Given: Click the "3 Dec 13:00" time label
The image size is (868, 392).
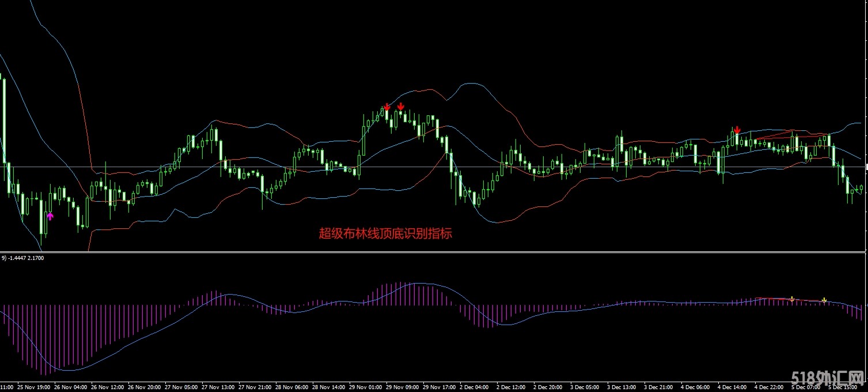Looking at the screenshot, I should 622,387.
